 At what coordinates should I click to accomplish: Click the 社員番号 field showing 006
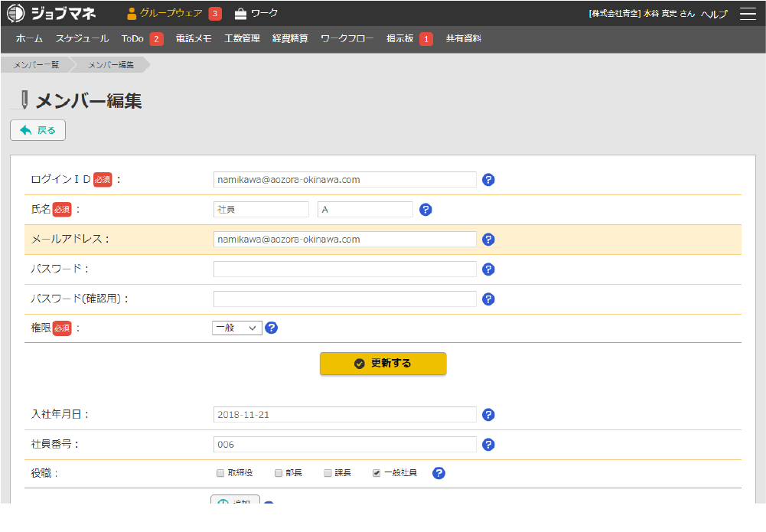click(x=345, y=445)
